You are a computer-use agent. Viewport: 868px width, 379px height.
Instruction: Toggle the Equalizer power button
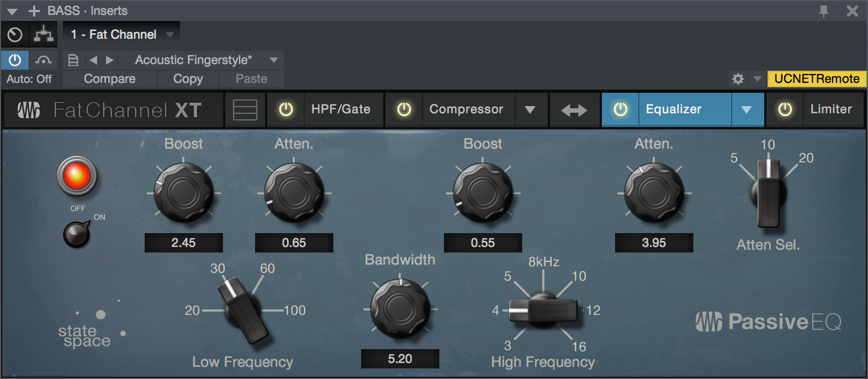pos(621,109)
